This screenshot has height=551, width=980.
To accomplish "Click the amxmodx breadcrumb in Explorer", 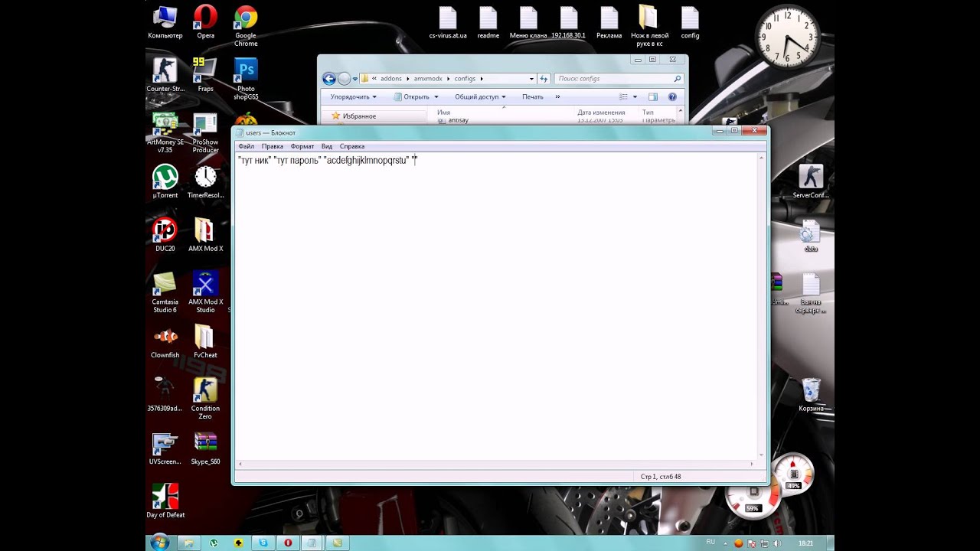I will click(427, 79).
